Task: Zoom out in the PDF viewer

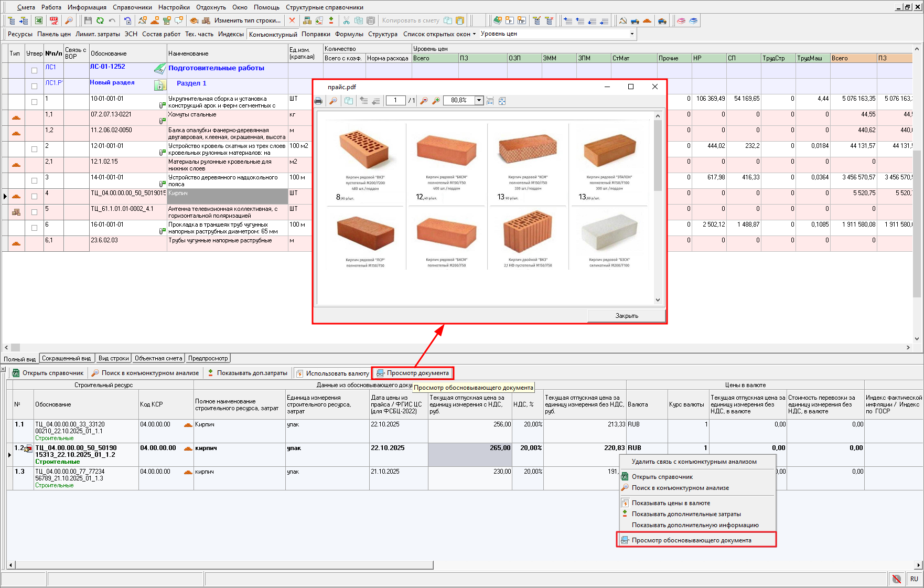Action: pos(424,101)
